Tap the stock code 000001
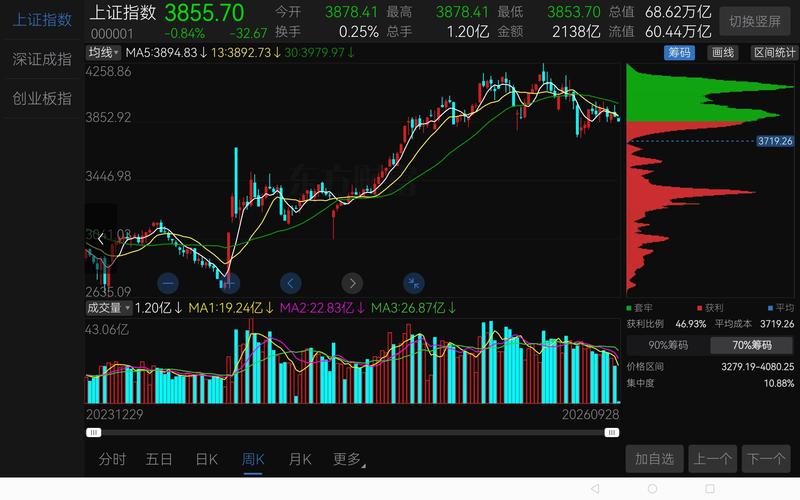This screenshot has width=800, height=500. coord(112,34)
